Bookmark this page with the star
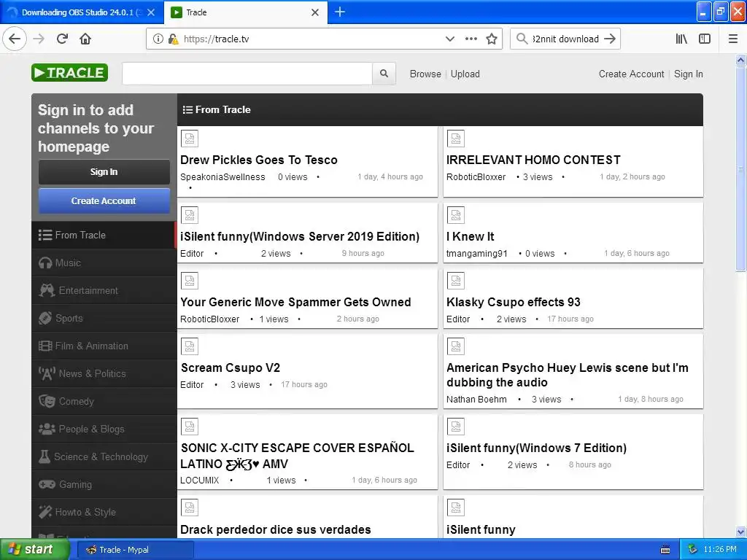 coord(492,39)
